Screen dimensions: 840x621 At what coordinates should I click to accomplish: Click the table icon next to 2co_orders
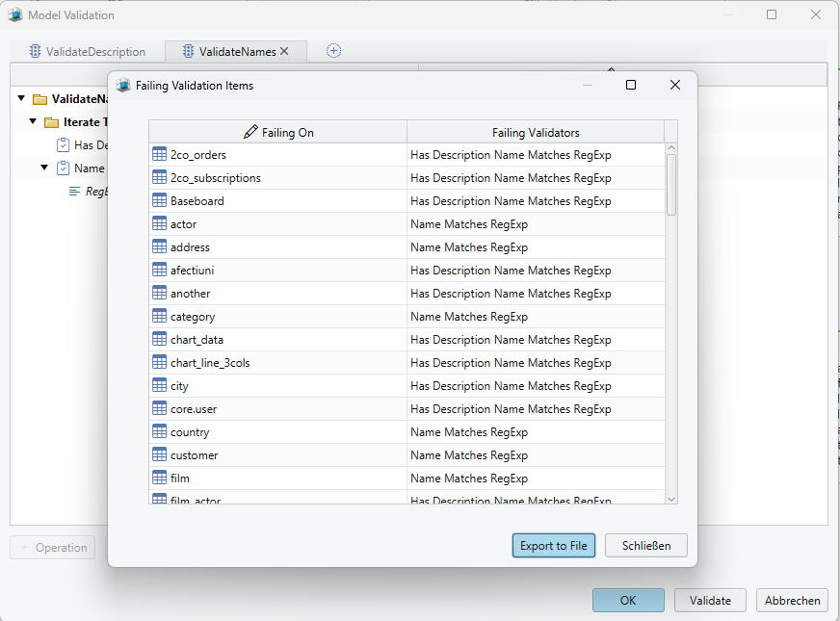tap(159, 154)
